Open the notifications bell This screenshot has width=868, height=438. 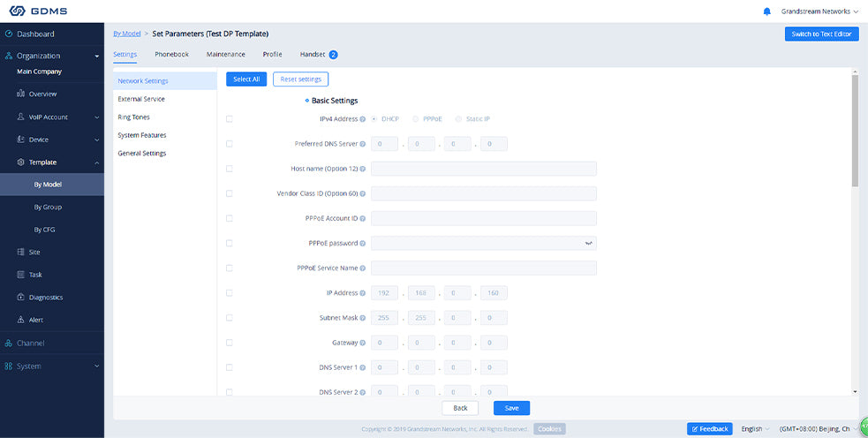pyautogui.click(x=766, y=11)
